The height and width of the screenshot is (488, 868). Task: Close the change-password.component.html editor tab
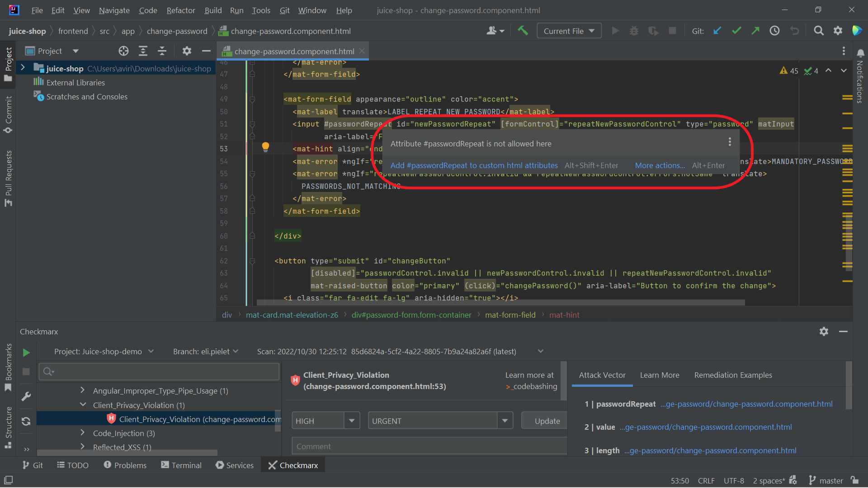[362, 51]
